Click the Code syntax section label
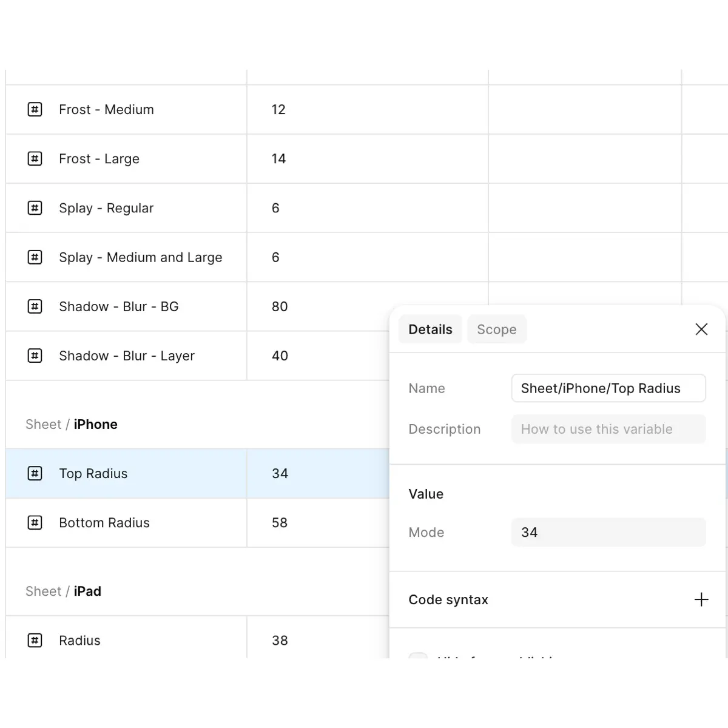The height and width of the screenshot is (728, 728). 448,599
